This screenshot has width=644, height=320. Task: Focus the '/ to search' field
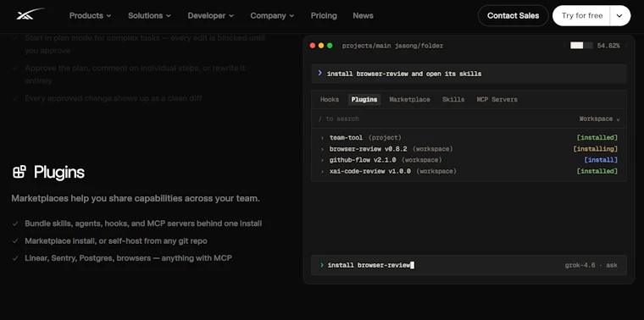[443, 119]
